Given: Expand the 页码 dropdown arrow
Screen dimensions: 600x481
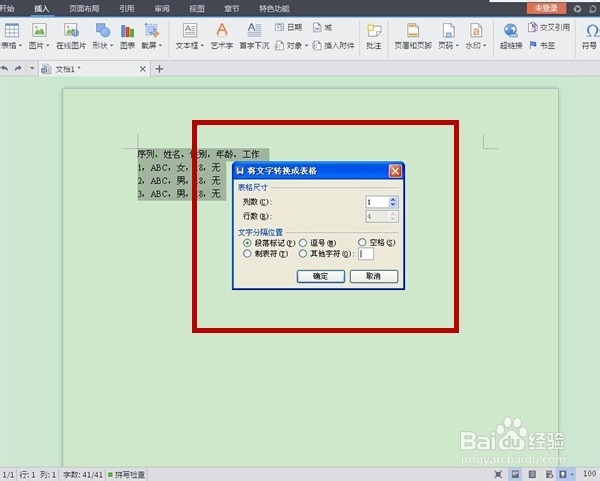Looking at the screenshot, I should coord(457,46).
